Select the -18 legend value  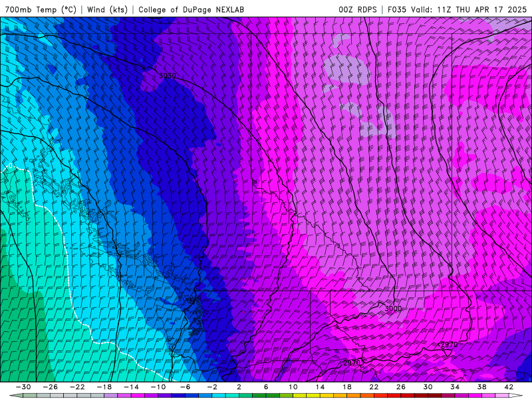point(104,387)
